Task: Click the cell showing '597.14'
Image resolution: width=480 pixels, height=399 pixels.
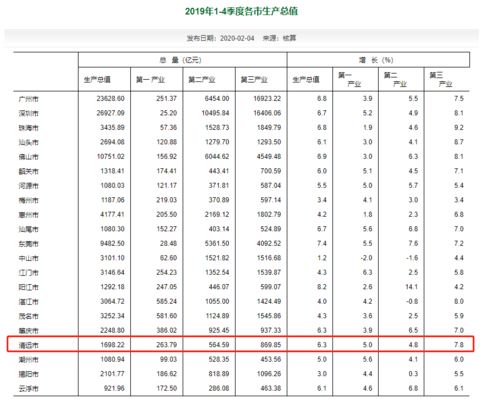Action: [271, 200]
